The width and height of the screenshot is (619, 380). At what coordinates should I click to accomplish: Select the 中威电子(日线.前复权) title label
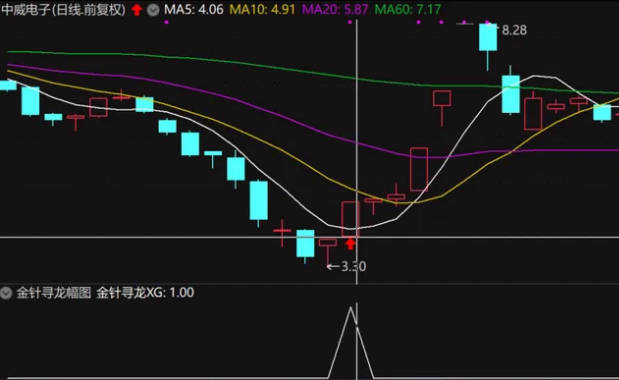(x=64, y=9)
